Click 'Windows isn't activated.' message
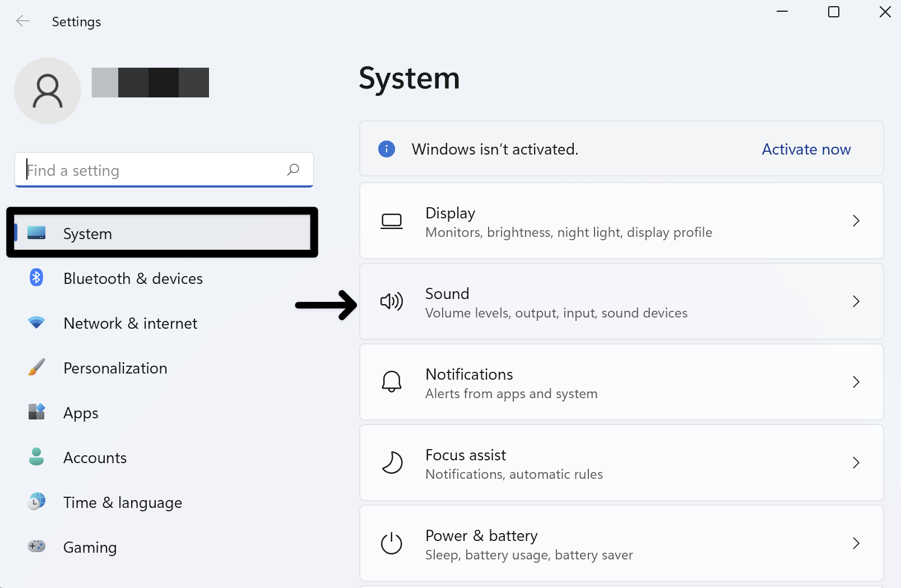 click(x=495, y=149)
